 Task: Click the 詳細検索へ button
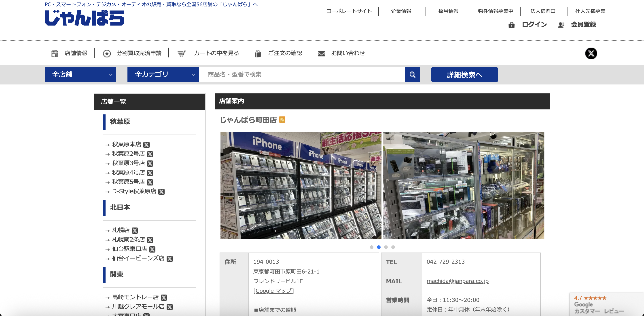(464, 74)
